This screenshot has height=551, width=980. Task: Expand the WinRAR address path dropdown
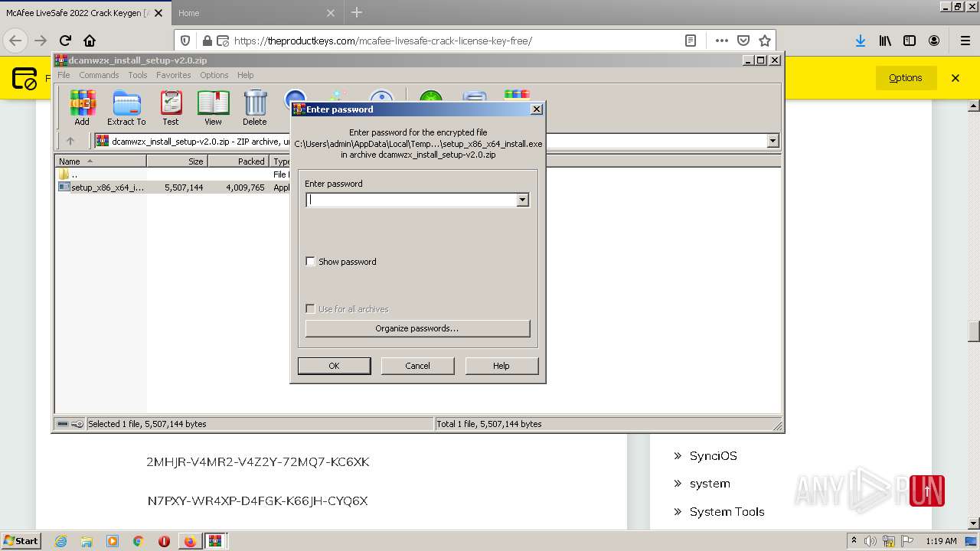[773, 141]
